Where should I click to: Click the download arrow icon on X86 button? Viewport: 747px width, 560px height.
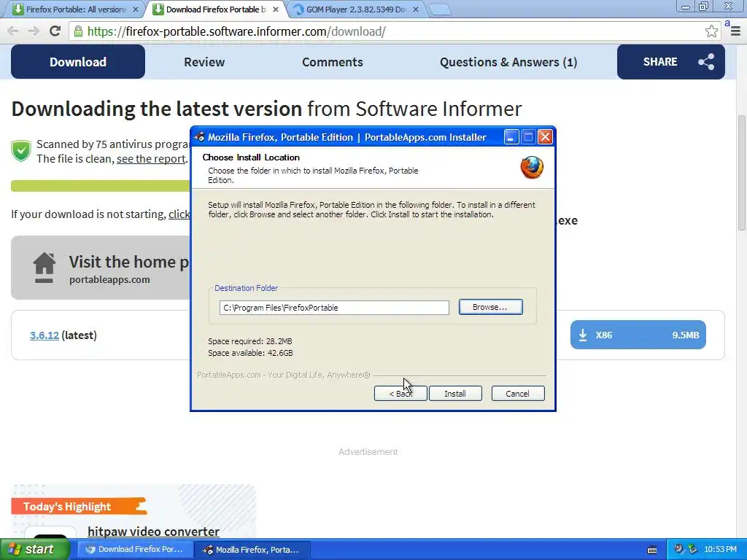(x=583, y=335)
